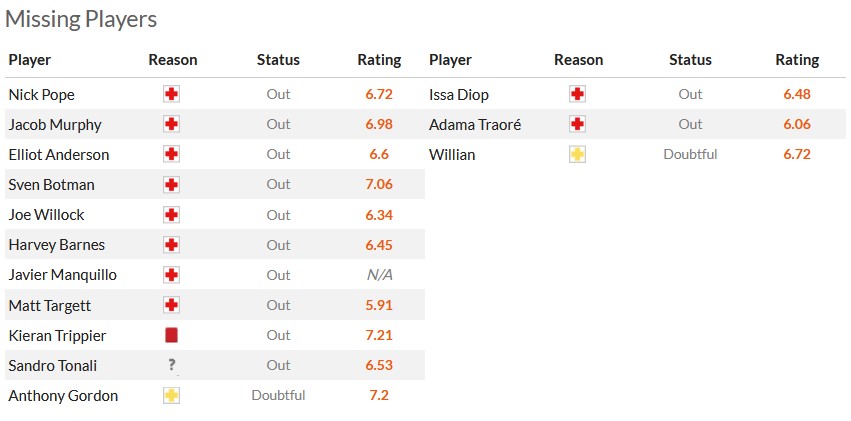Click Nick Pope's red cross injury icon
Image resolution: width=851 pixels, height=421 pixels.
171,95
